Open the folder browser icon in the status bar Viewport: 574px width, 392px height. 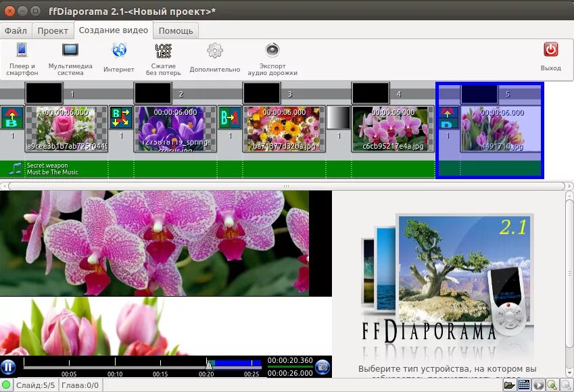click(509, 385)
